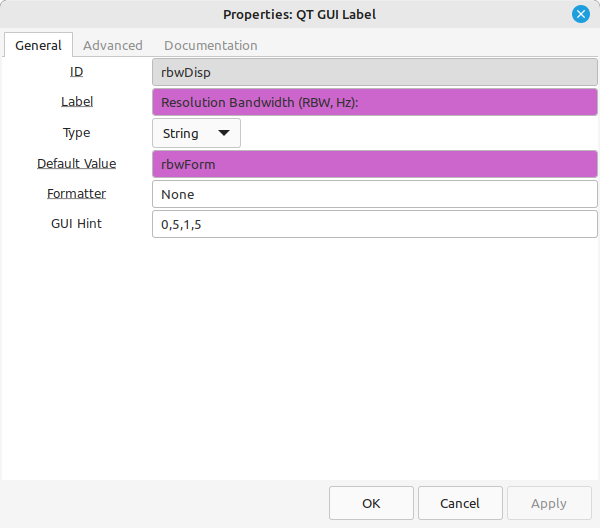Screen dimensions: 600x528
Task: Focus the Label field with Resolution Bandwidth text
Action: (x=375, y=102)
